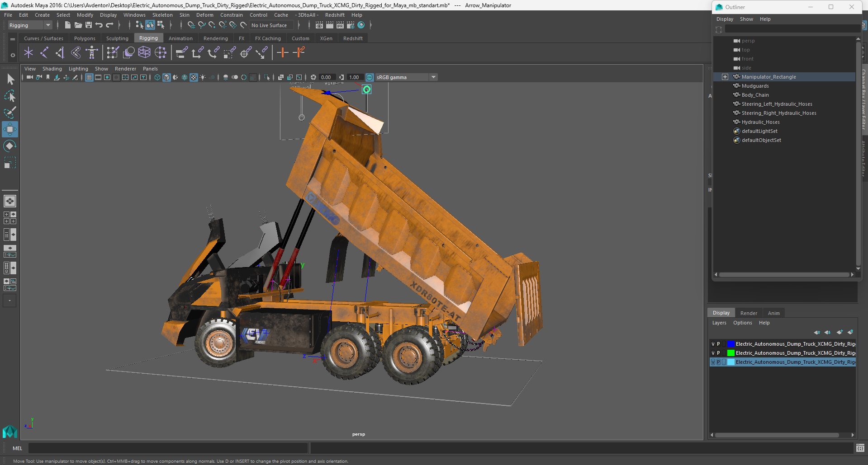Open the Deform menu

coord(204,15)
